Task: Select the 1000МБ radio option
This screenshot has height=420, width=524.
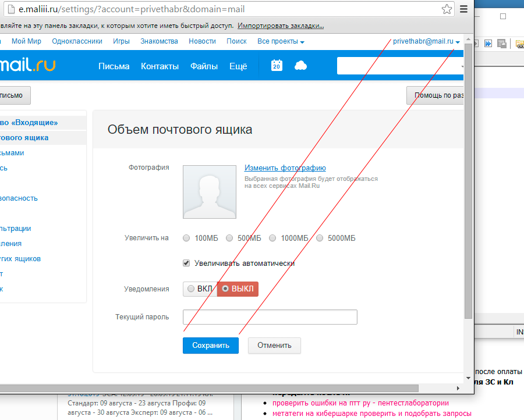Action: [x=272, y=238]
